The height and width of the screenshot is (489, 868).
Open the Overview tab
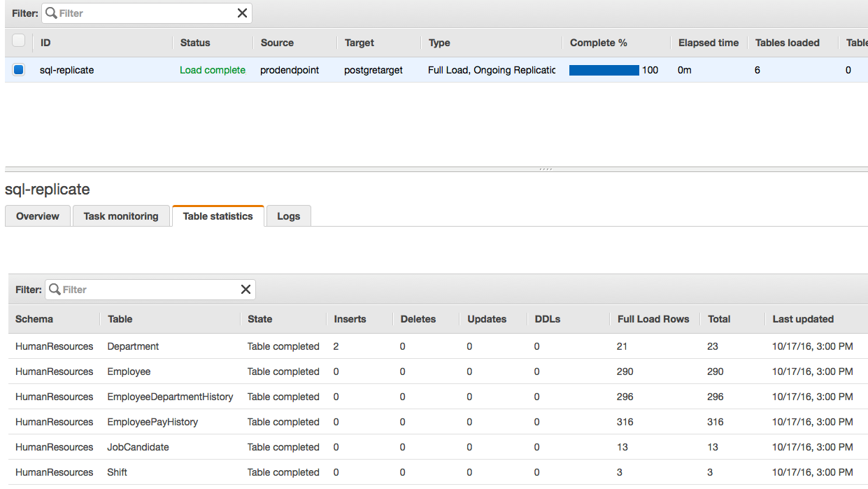click(x=38, y=216)
